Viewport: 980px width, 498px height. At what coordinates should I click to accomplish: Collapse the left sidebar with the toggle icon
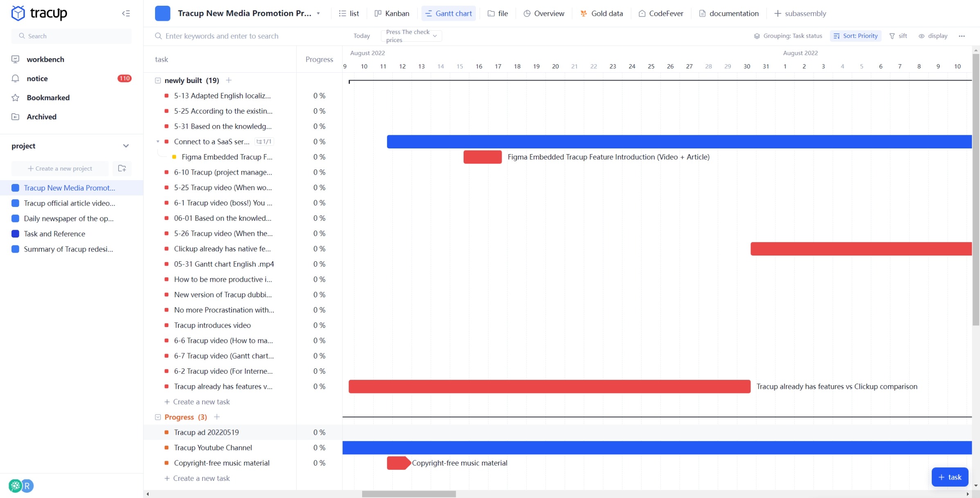126,13
